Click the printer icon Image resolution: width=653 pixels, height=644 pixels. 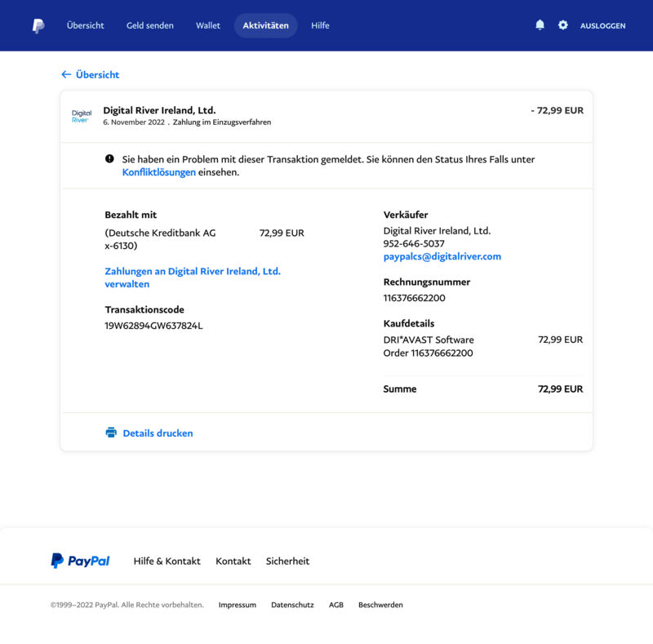pyautogui.click(x=111, y=433)
